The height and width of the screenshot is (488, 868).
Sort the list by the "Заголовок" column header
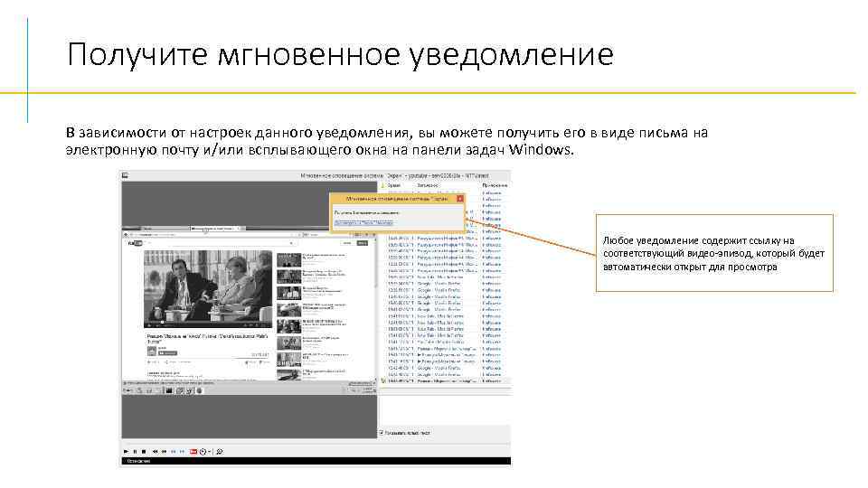pos(427,185)
